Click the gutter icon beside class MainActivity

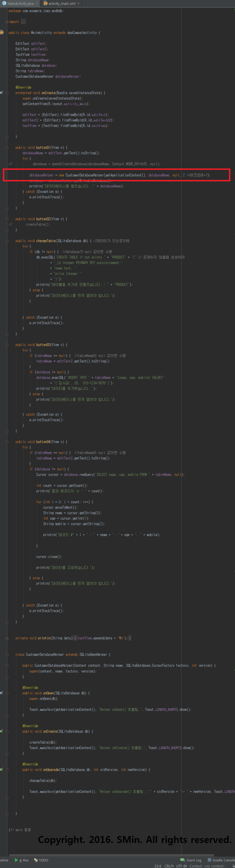coord(2,32)
